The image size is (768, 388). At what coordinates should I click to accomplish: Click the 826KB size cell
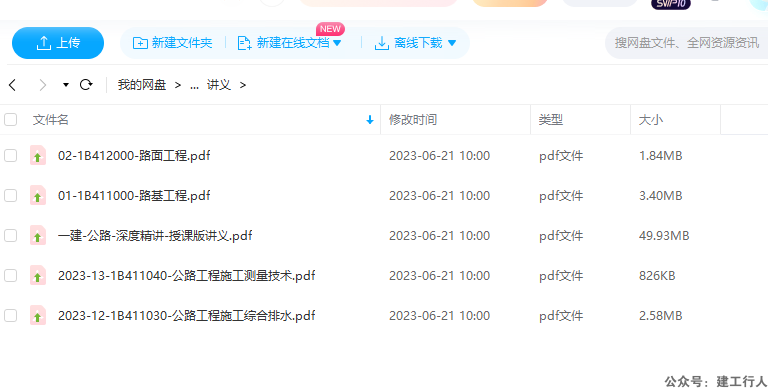click(x=657, y=276)
